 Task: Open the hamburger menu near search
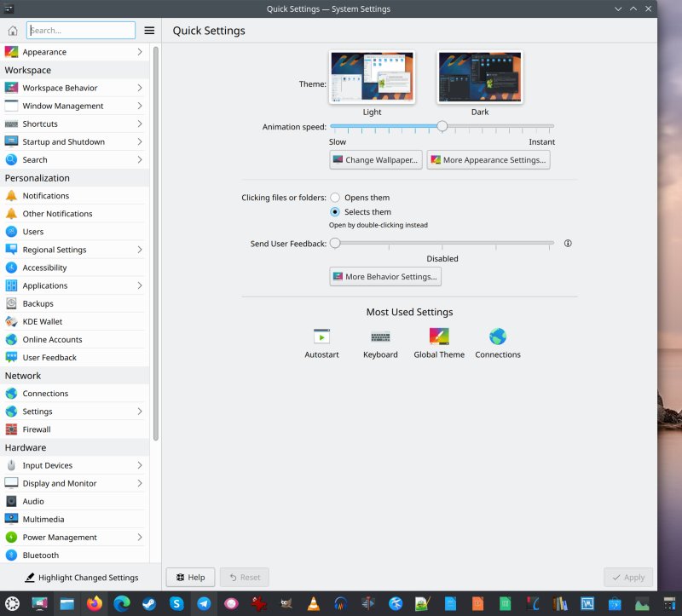click(x=149, y=30)
